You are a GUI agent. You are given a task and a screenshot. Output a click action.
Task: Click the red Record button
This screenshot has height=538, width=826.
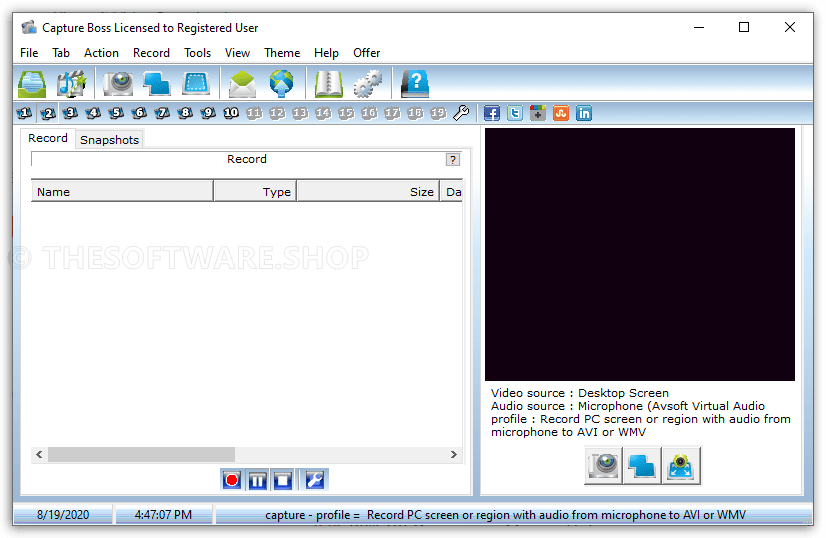(232, 480)
